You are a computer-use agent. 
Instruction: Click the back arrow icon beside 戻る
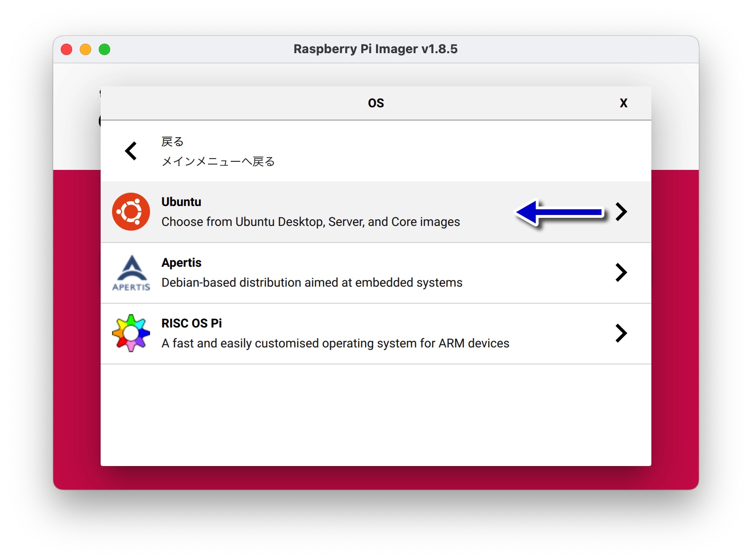(131, 151)
